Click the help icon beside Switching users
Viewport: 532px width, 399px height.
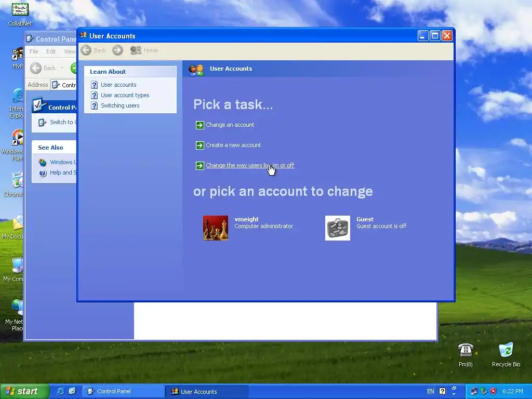point(95,106)
